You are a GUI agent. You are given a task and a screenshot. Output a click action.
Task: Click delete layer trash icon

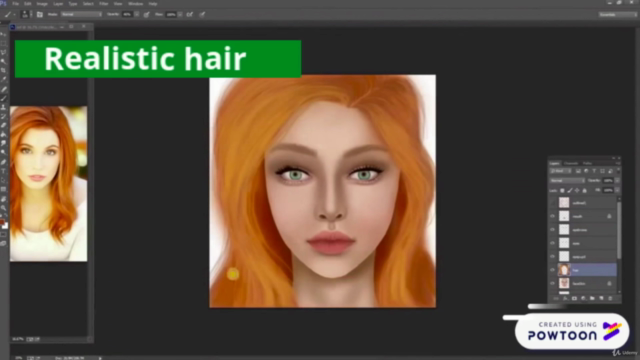click(x=610, y=298)
